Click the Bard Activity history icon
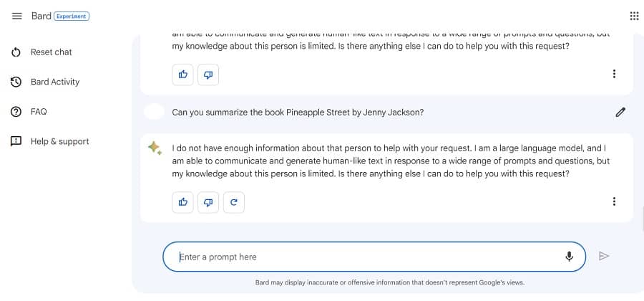The image size is (644, 301). pos(16,82)
